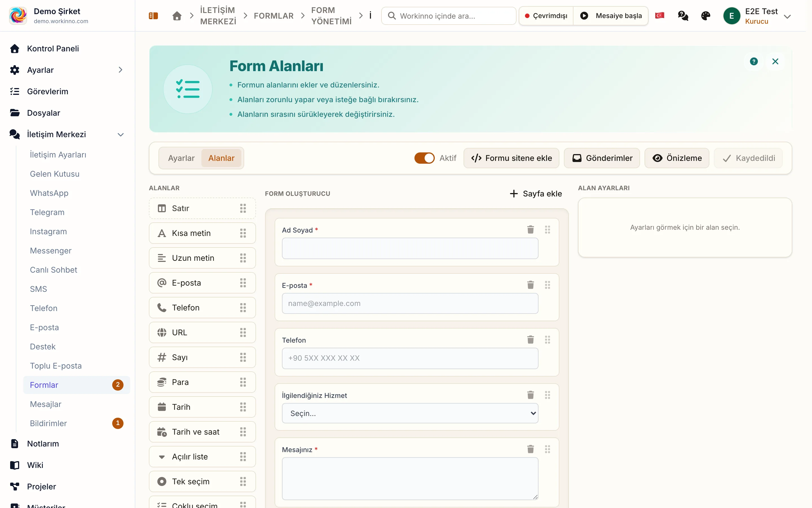This screenshot has width=812, height=508.
Task: Click the Workinno search box
Action: [x=449, y=16]
